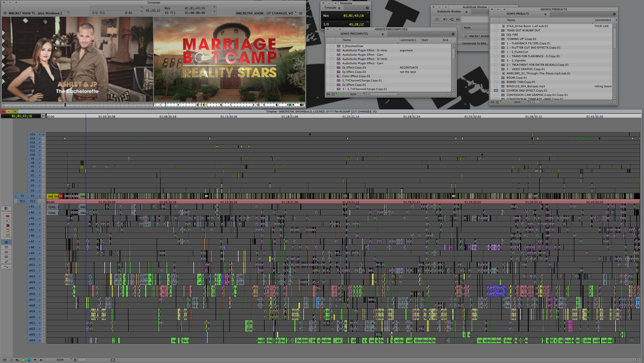
Task: Select the KENN'S PRECOMPUTES bin tab
Action: click(356, 34)
